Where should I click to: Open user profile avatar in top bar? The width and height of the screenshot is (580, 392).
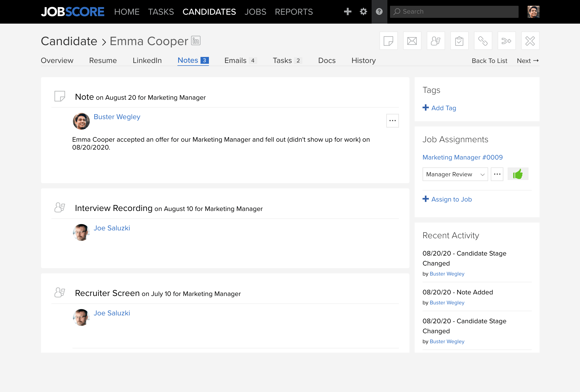click(533, 12)
